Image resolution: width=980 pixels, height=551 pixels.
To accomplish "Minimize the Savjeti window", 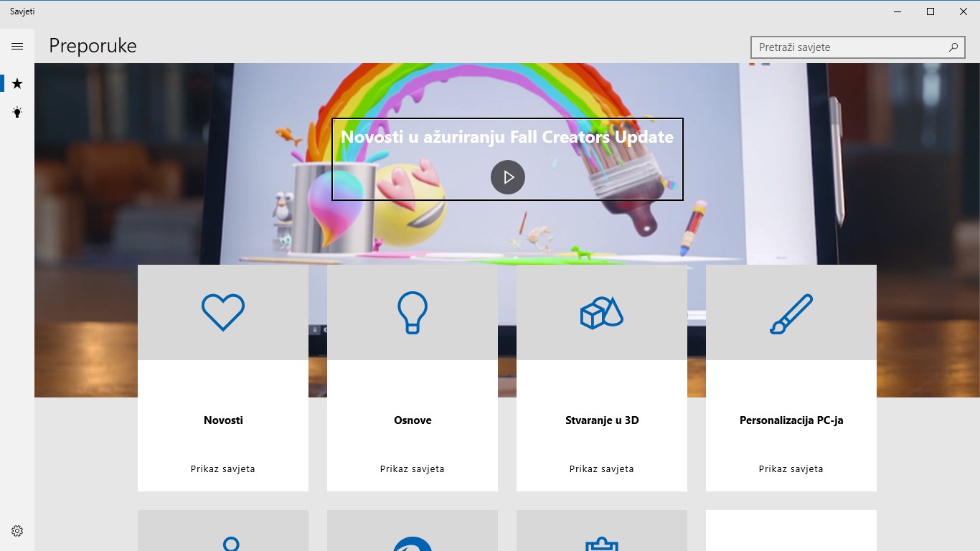I will coord(897,11).
